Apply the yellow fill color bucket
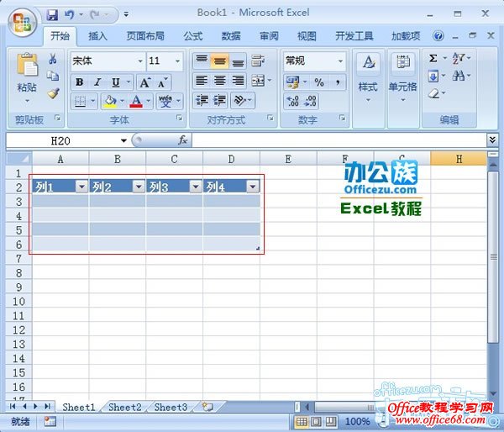Viewport: 504px width, 432px height. click(x=110, y=102)
